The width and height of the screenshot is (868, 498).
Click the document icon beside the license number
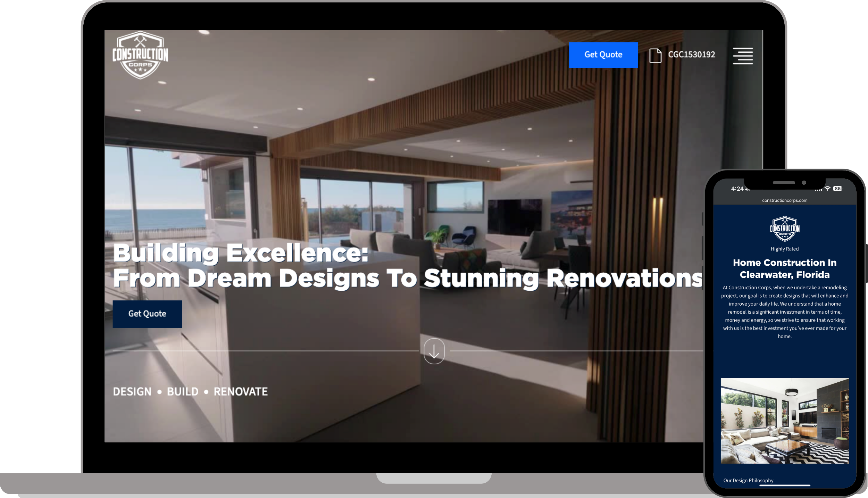click(655, 56)
